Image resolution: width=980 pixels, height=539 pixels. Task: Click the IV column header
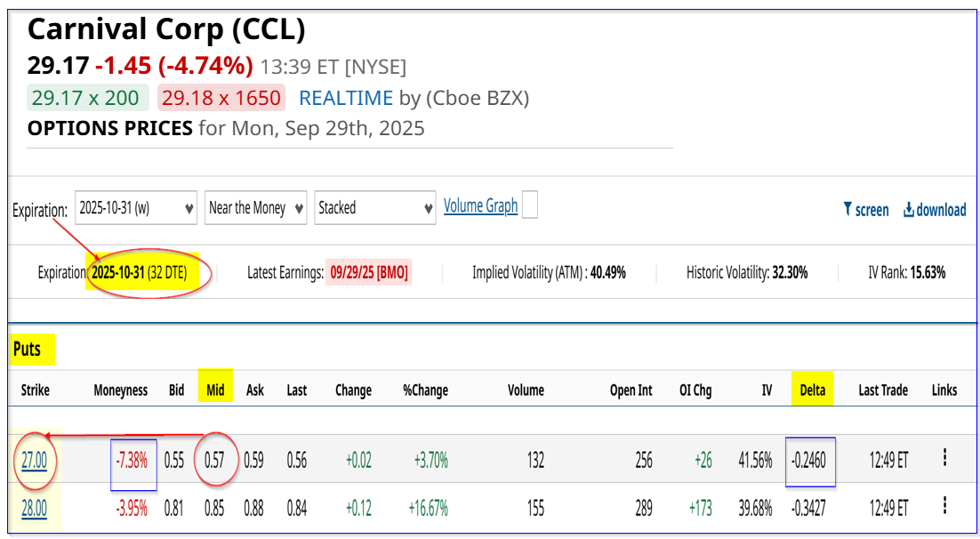point(767,390)
